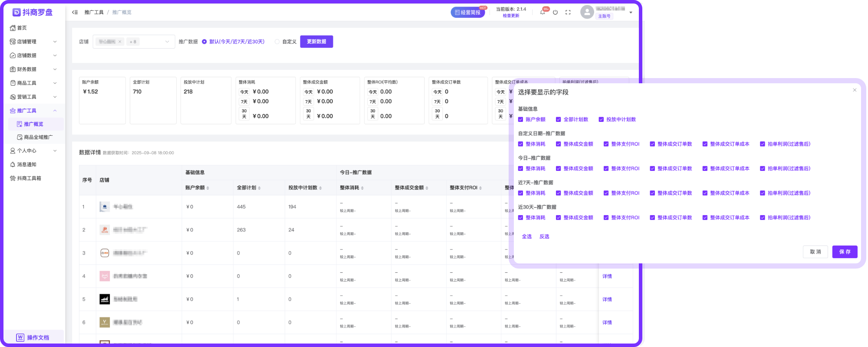The image size is (868, 347).
Task: Click the 全选 link
Action: click(x=526, y=236)
